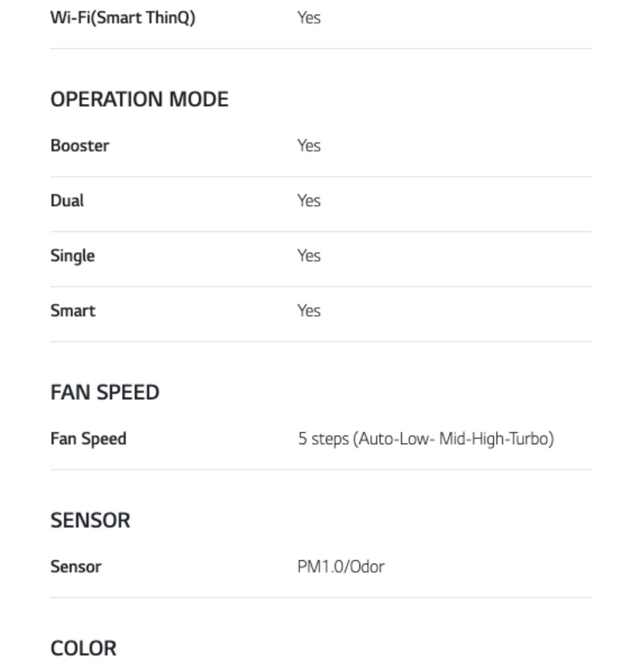
Task: Click the word Turbo in the fan speed list
Action: click(x=532, y=440)
